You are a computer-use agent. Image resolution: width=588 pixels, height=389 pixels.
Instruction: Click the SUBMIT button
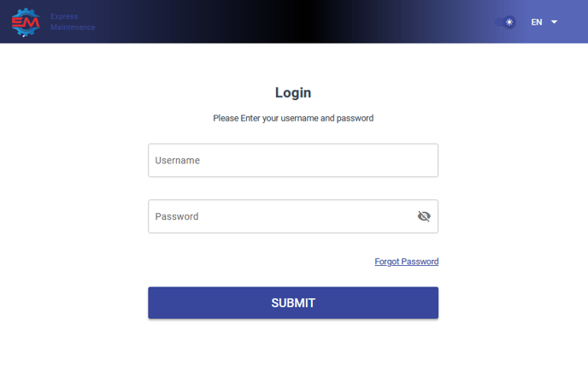tap(293, 303)
